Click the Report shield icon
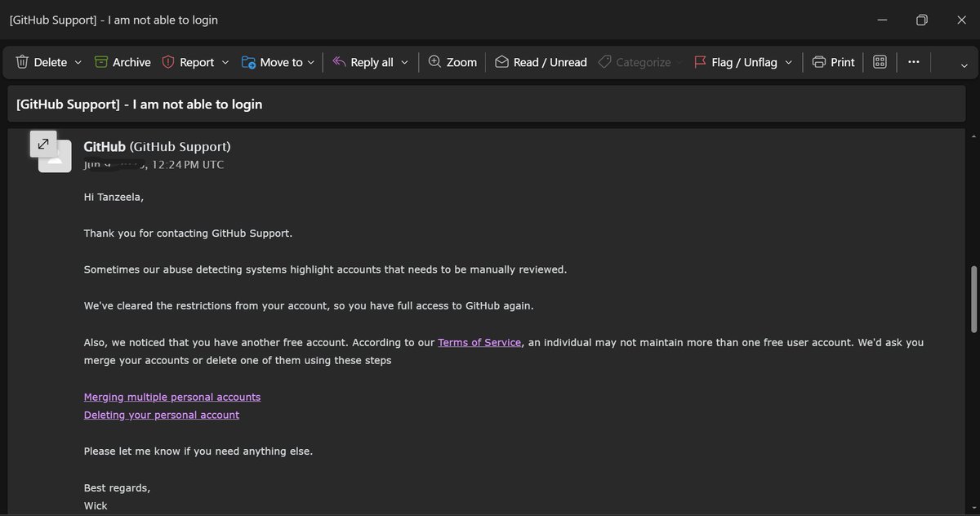980x516 pixels. point(168,62)
